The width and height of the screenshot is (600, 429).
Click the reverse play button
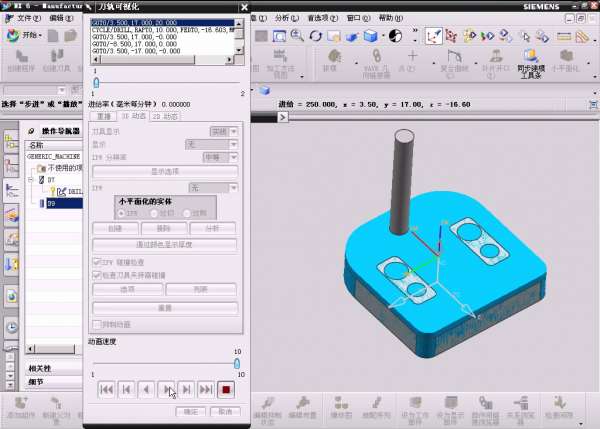click(146, 390)
